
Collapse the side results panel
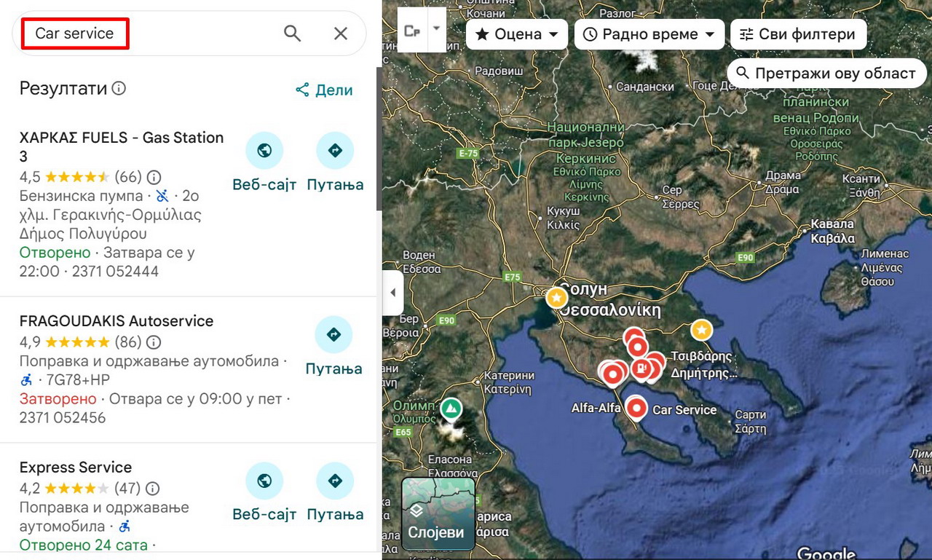(x=393, y=293)
